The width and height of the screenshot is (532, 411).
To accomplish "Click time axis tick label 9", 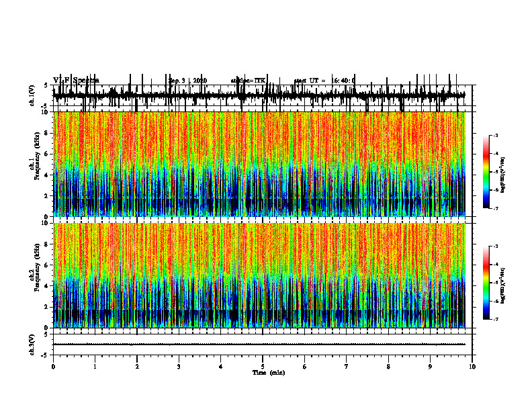I will pyautogui.click(x=430, y=367).
